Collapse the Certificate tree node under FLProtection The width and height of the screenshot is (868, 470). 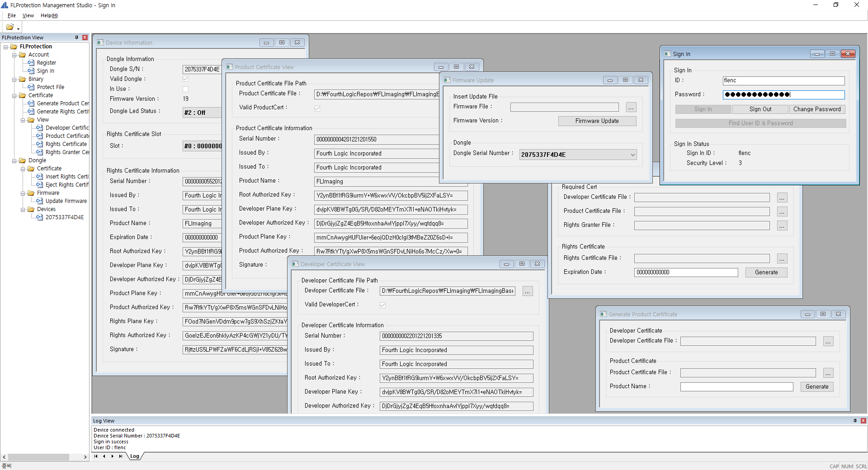point(14,95)
